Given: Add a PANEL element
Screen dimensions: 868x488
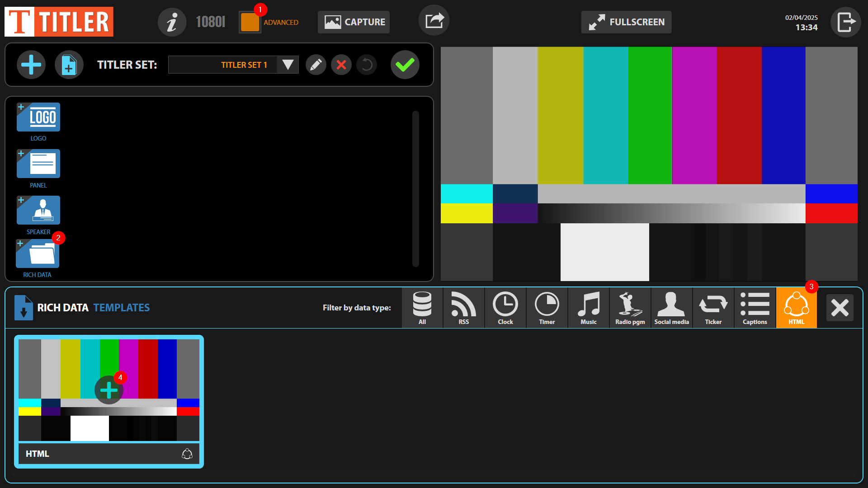Looking at the screenshot, I should [x=38, y=164].
